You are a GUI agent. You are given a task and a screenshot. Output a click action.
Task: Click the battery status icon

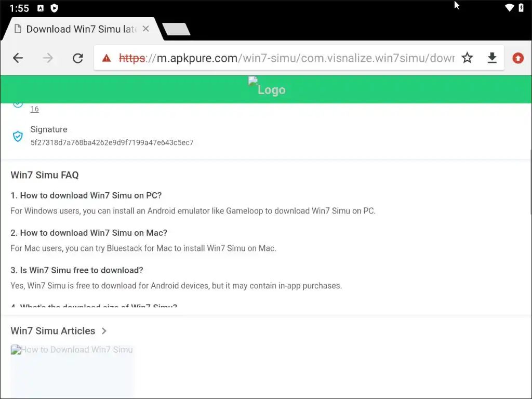pyautogui.click(x=521, y=7)
